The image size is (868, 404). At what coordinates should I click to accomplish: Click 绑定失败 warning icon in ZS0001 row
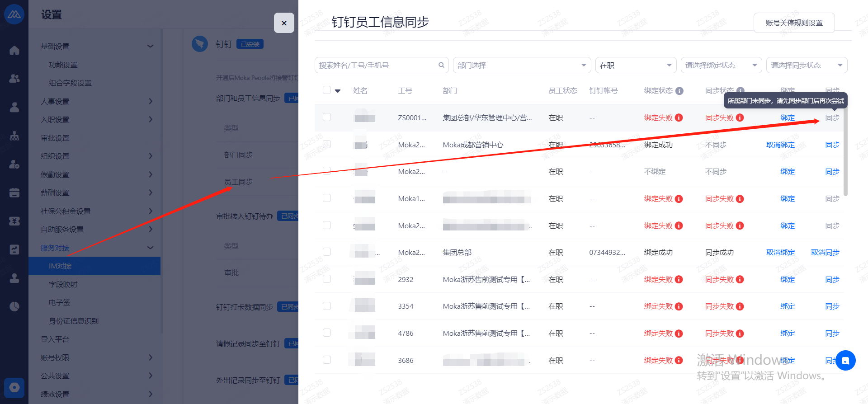coord(679,117)
